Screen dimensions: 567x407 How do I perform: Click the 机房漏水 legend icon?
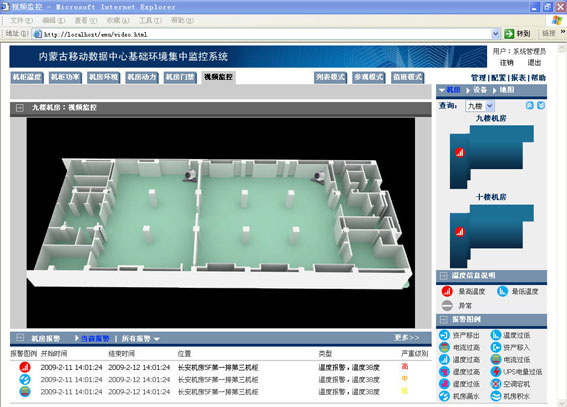pyautogui.click(x=444, y=396)
